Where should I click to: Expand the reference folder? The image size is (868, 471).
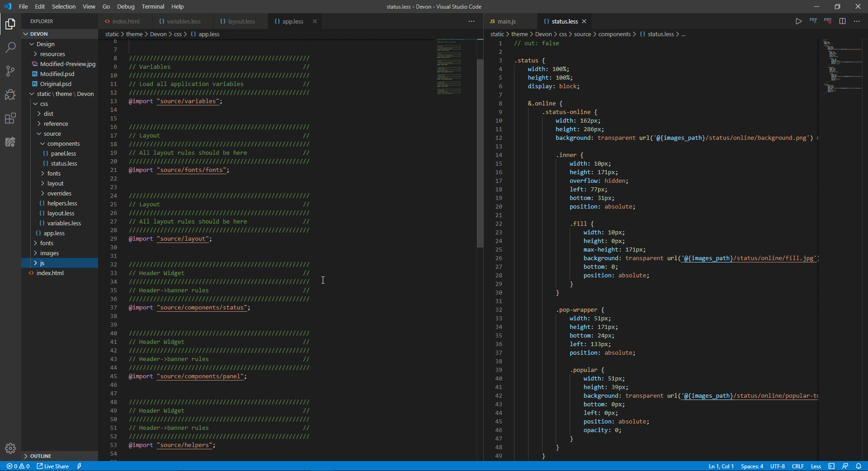[x=60, y=124]
